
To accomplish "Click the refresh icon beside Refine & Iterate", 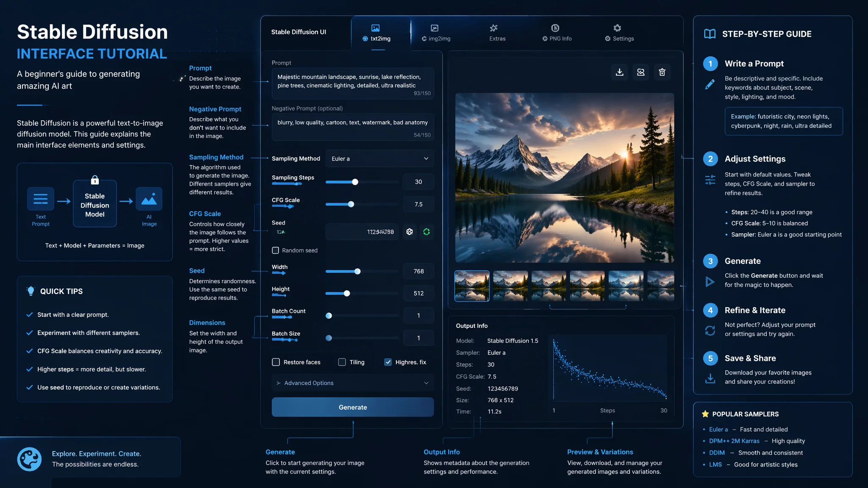I will click(x=710, y=330).
